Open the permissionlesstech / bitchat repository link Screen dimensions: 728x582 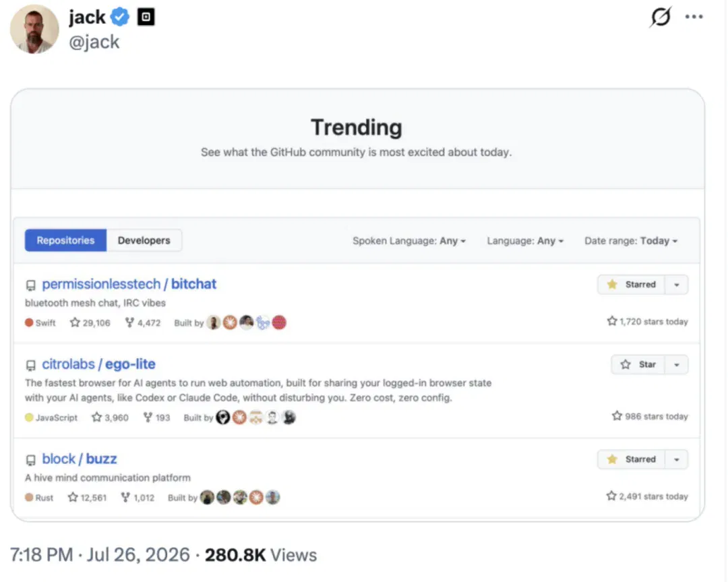(x=129, y=284)
